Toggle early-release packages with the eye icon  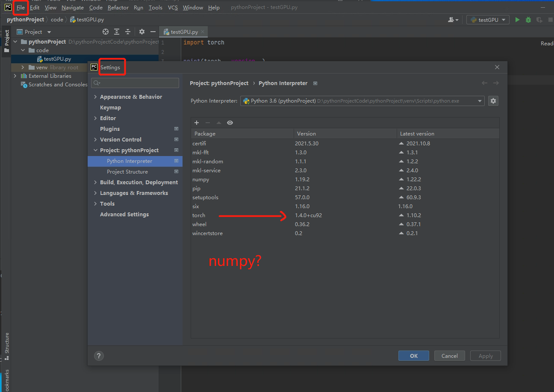pyautogui.click(x=230, y=123)
